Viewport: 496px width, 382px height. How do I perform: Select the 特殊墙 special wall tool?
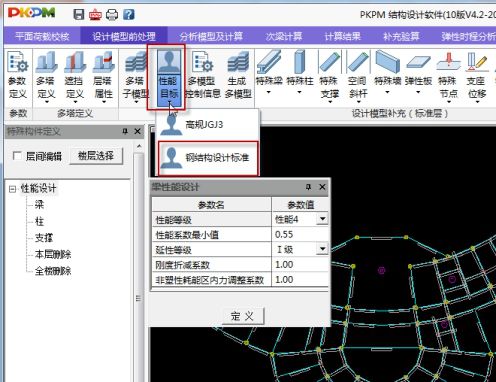click(387, 72)
